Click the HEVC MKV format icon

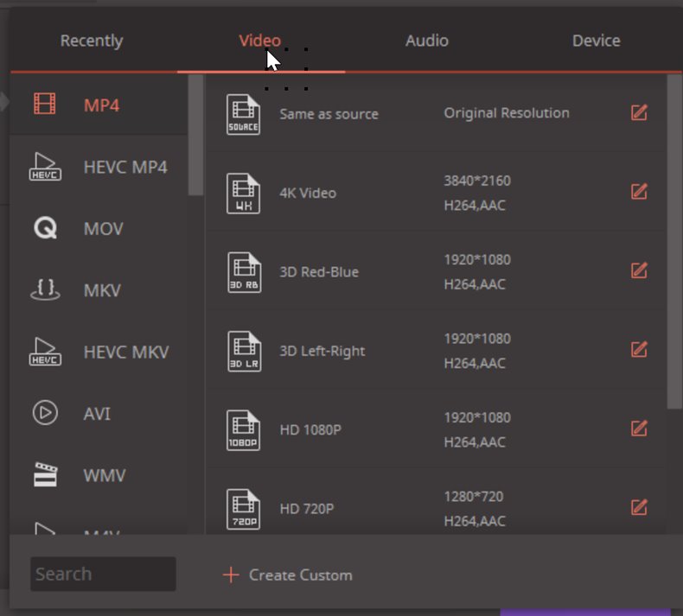click(x=45, y=352)
